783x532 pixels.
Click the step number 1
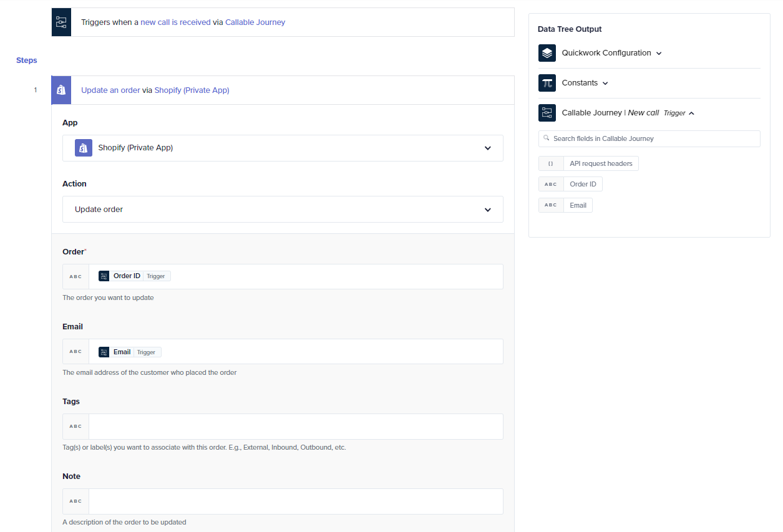pyautogui.click(x=36, y=90)
